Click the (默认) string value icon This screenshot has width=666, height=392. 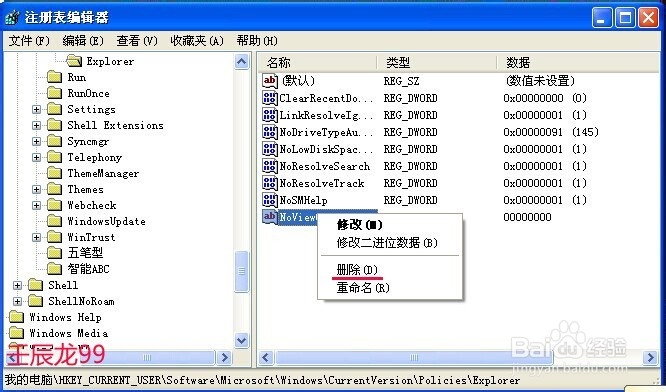(x=270, y=81)
